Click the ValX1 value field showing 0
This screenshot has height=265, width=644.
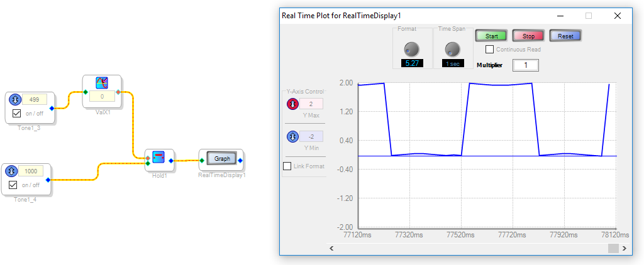click(x=102, y=97)
